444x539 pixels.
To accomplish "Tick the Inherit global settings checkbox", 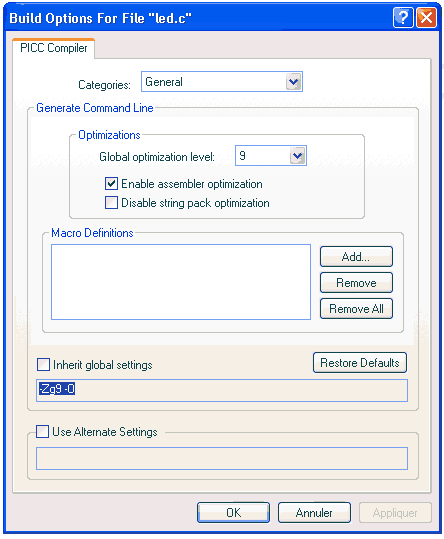I will click(43, 364).
